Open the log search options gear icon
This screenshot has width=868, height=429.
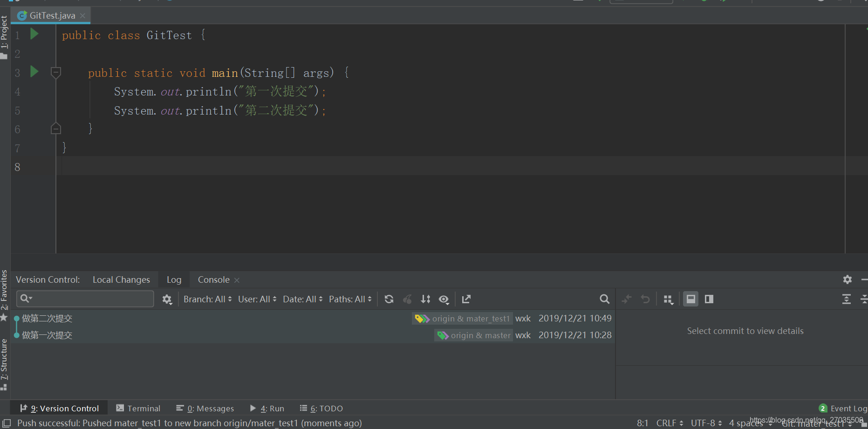click(167, 299)
